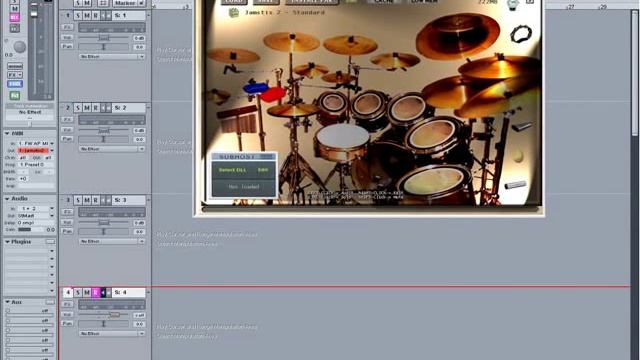Screen dimensions: 640x360
Task: Mute track 3 with its M button
Action: point(87,200)
